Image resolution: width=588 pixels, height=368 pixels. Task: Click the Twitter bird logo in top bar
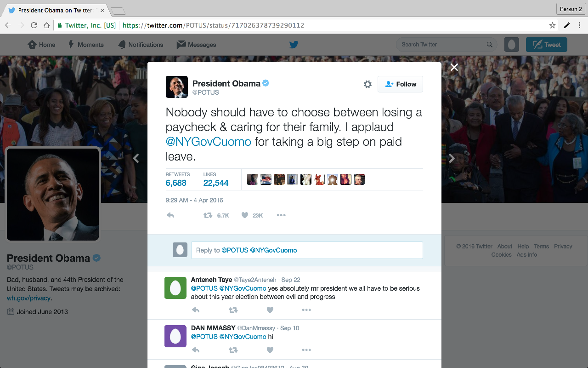(294, 45)
